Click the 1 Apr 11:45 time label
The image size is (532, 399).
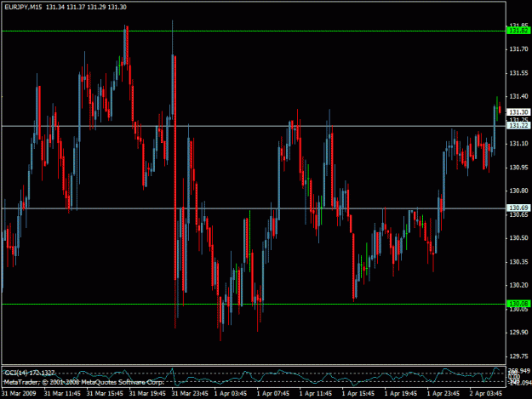[316, 394]
